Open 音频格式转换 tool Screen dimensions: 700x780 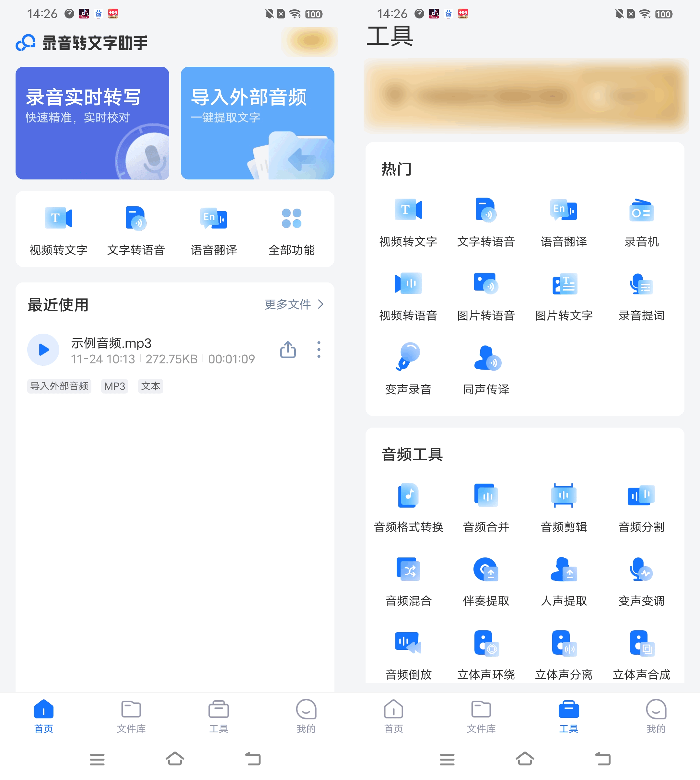pos(408,507)
